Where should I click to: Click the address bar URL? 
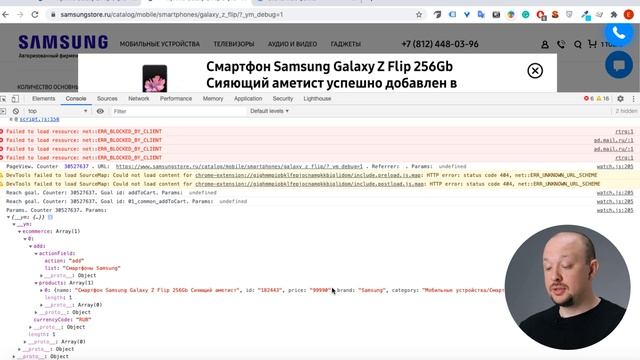point(171,15)
